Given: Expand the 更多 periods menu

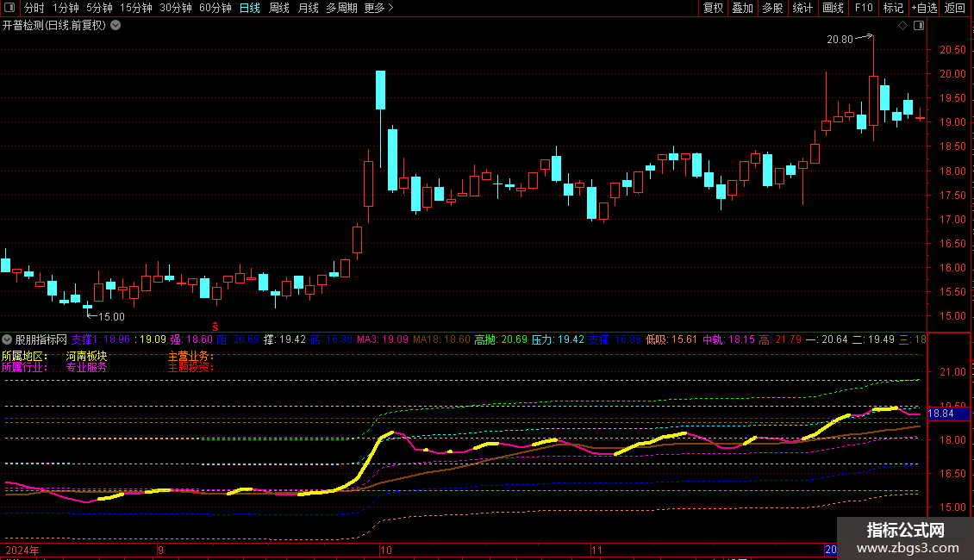Looking at the screenshot, I should 378,8.
